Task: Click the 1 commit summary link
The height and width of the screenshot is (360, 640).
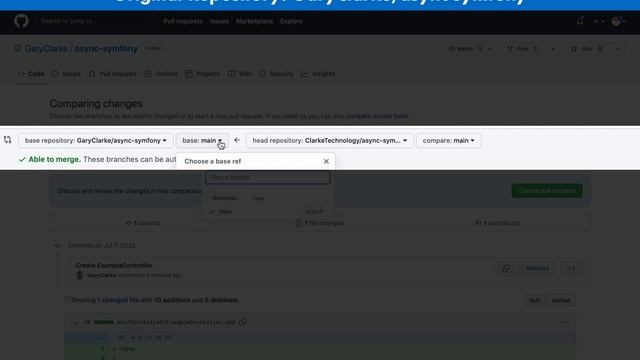Action: pyautogui.click(x=143, y=223)
